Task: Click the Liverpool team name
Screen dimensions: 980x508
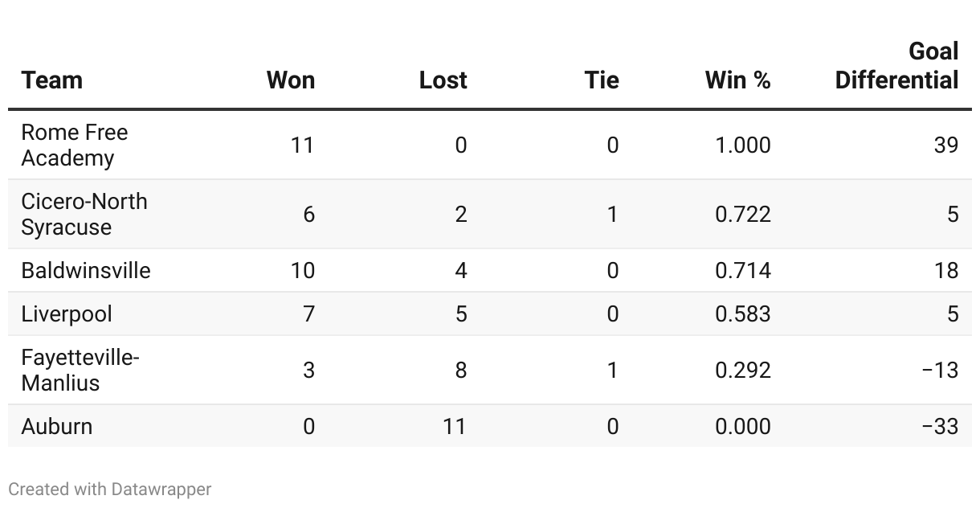Action: (67, 313)
